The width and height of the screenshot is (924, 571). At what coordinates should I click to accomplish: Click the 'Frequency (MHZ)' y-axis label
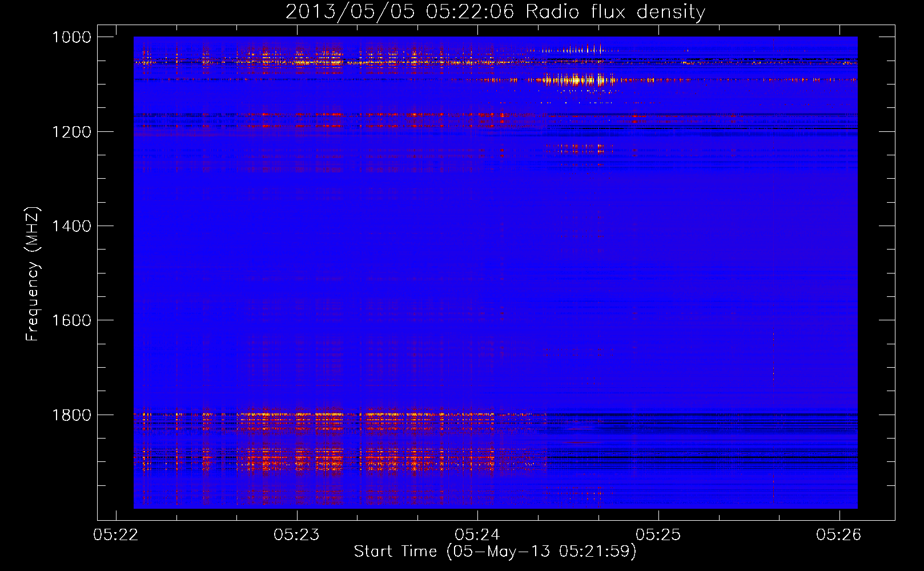33,274
